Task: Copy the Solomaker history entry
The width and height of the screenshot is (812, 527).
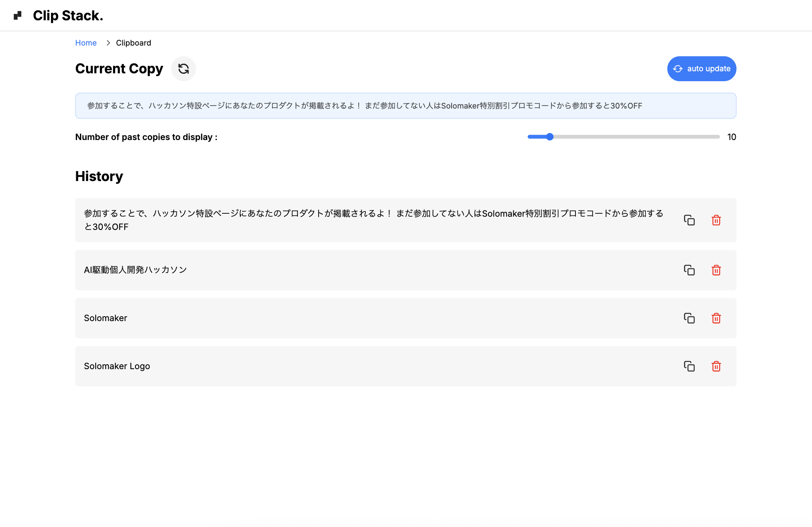Action: 689,318
